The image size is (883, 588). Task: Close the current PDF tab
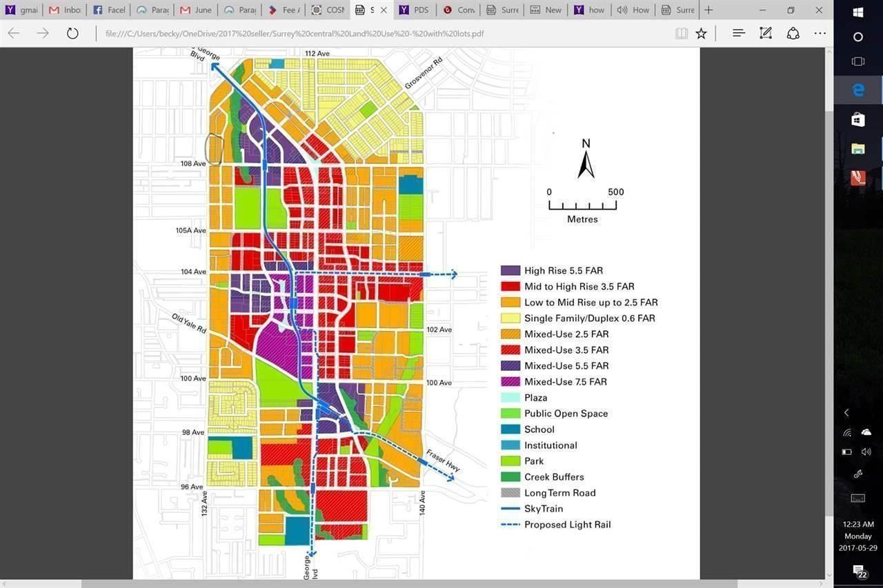pos(384,10)
